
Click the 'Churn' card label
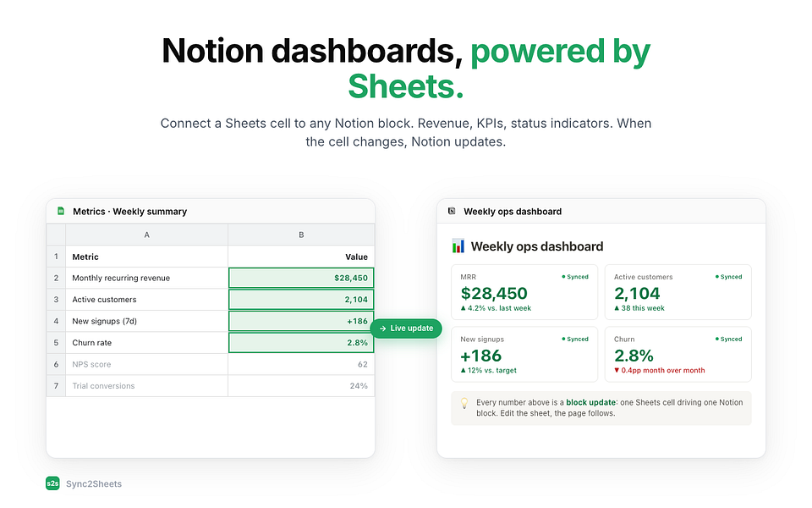pos(624,339)
